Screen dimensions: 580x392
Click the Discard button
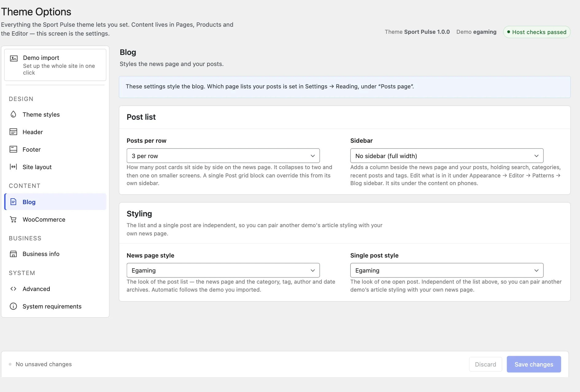pos(485,364)
